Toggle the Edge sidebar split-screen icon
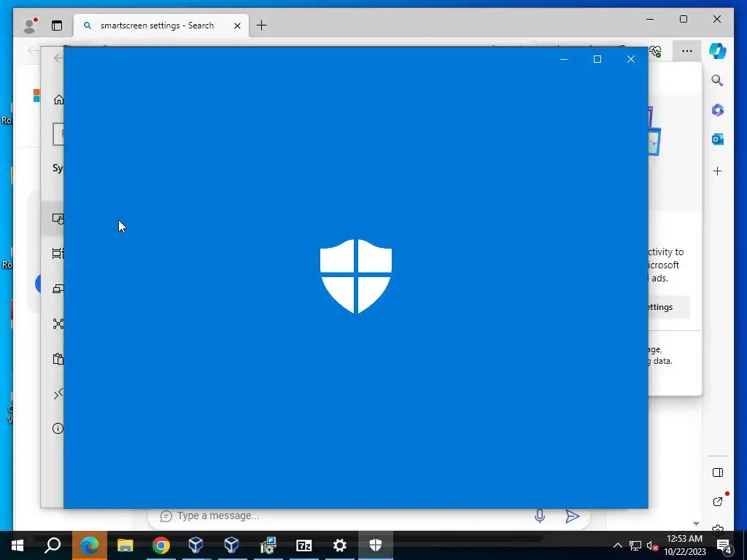Image resolution: width=747 pixels, height=560 pixels. click(x=718, y=472)
